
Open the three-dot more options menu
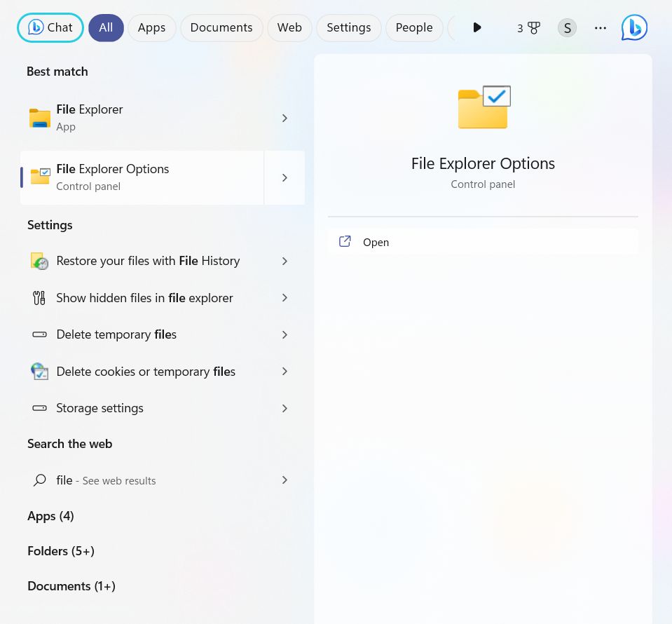click(601, 28)
